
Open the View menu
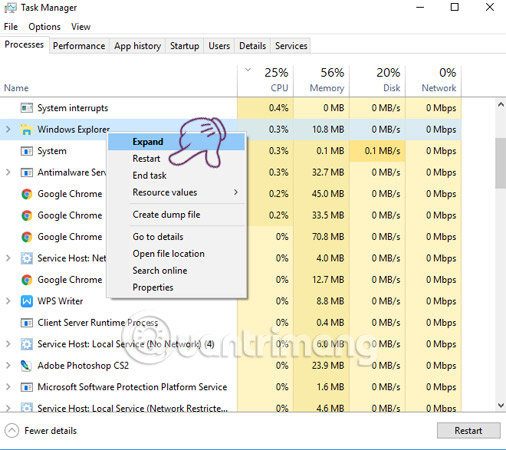click(81, 27)
